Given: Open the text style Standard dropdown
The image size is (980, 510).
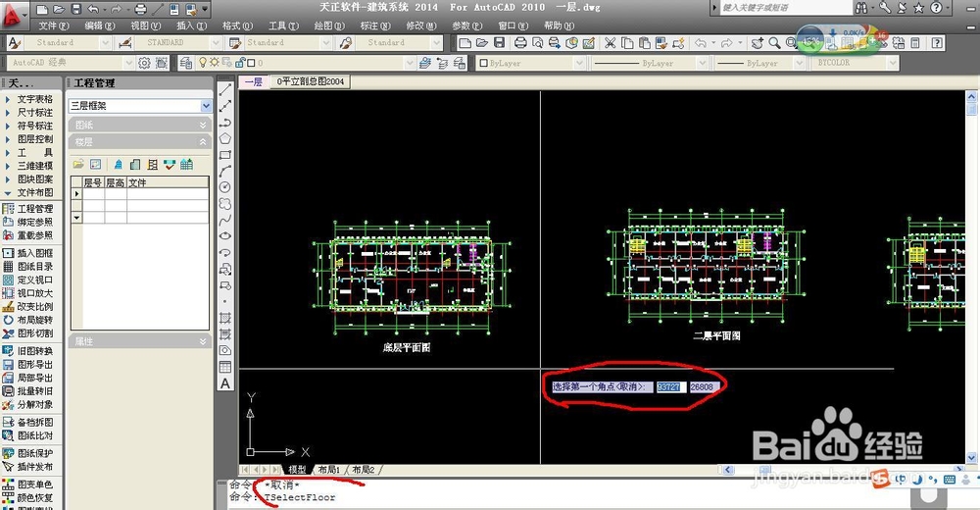Looking at the screenshot, I should click(105, 42).
